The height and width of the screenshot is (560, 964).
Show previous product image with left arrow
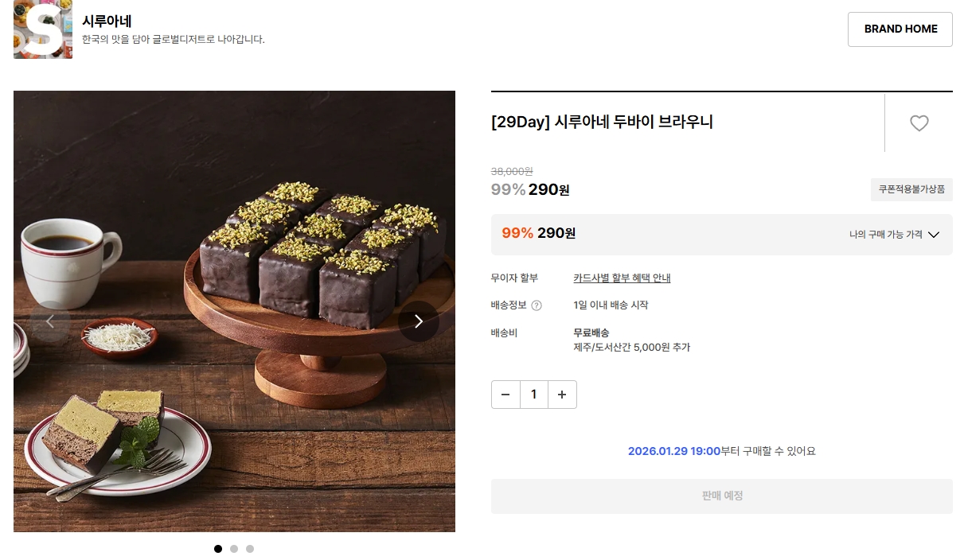[x=50, y=321]
